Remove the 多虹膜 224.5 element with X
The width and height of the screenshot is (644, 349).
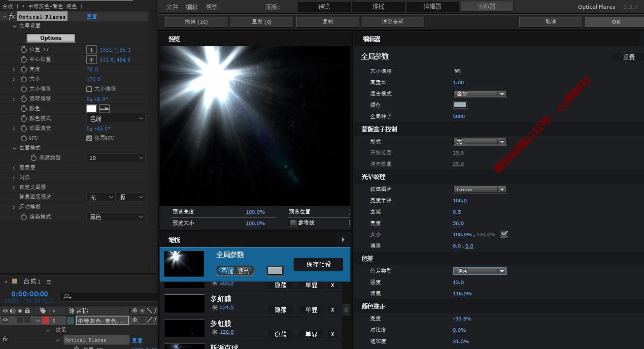click(333, 310)
